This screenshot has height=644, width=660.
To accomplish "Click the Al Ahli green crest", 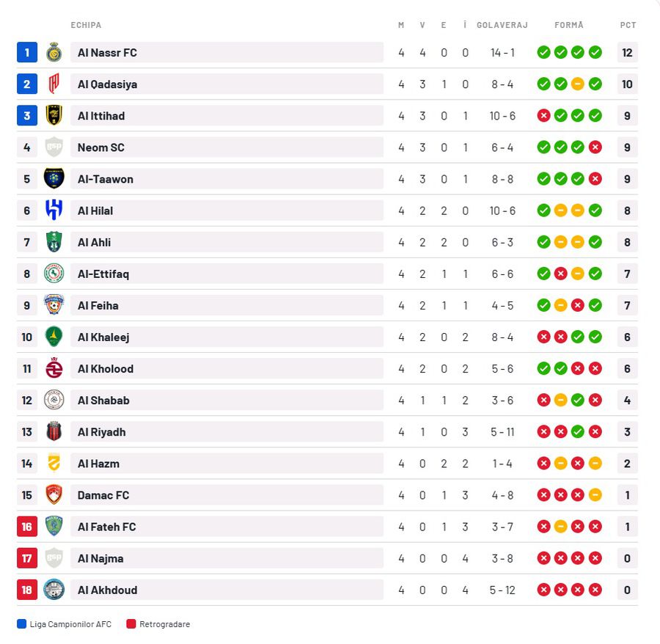I will tap(54, 242).
